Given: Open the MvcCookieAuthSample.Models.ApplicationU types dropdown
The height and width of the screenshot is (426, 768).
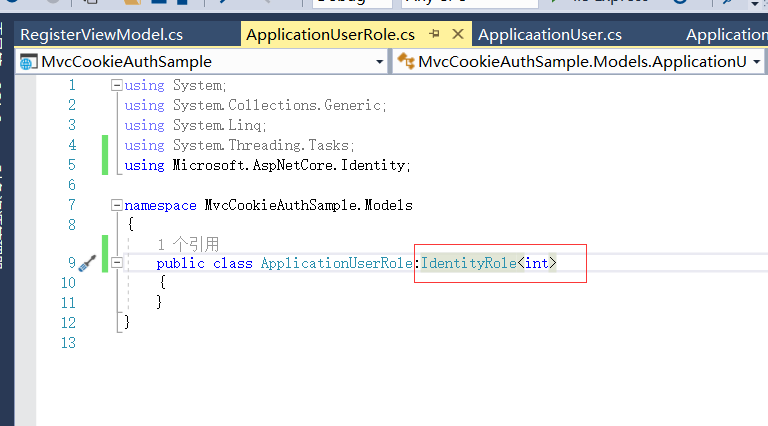Looking at the screenshot, I should [579, 62].
